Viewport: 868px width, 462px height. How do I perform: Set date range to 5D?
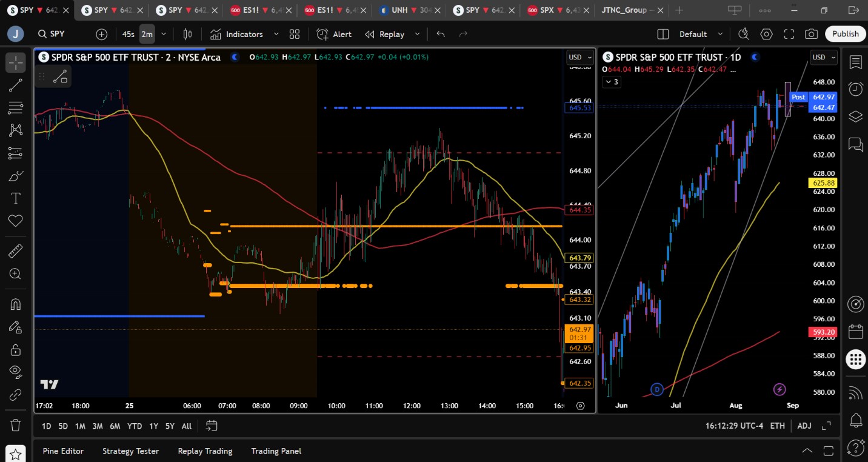coord(63,426)
